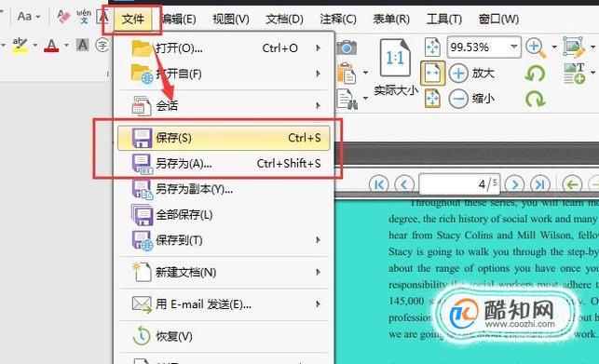599x364 pixels.
Task: Select 全部保存(L) menu entry
Action: point(224,215)
